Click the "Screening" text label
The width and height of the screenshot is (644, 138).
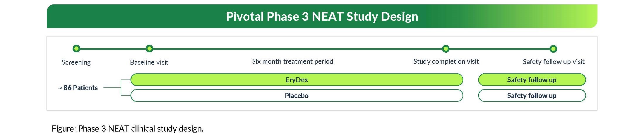76,62
